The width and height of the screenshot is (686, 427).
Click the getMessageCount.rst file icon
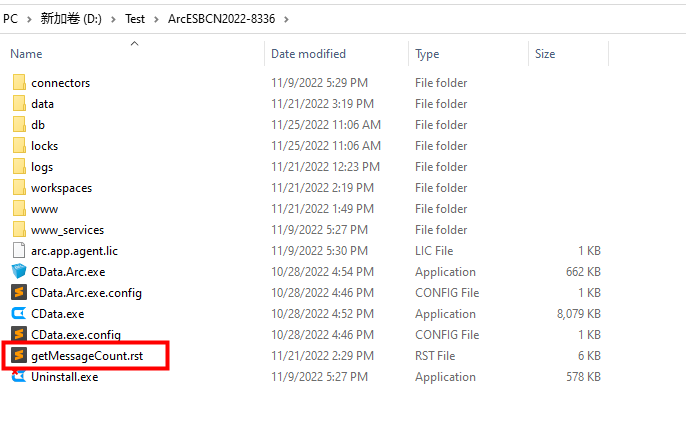(19, 355)
